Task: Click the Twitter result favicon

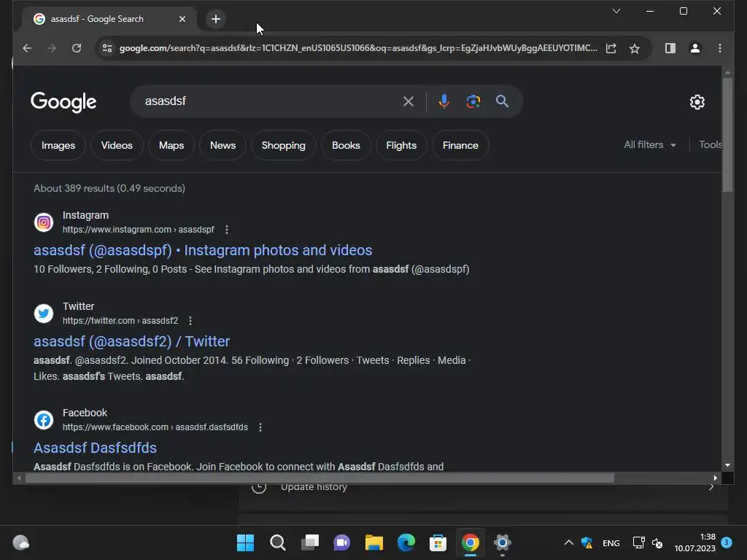Action: point(43,314)
